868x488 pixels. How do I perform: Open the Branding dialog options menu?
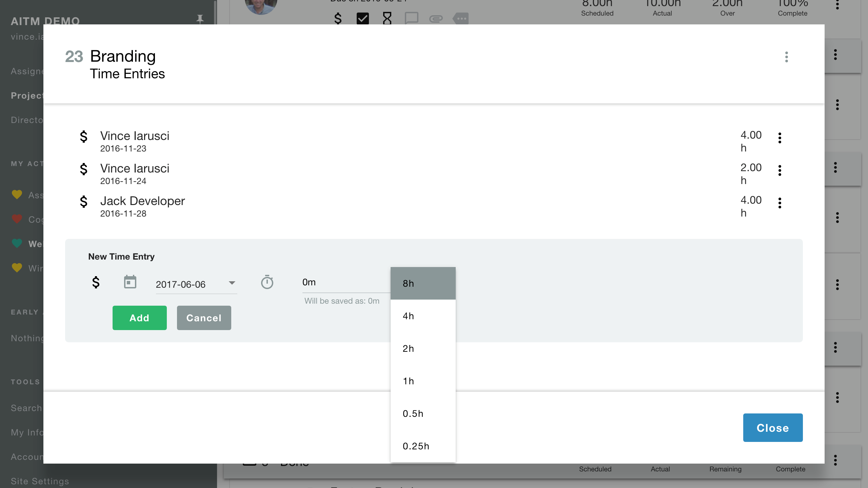click(x=786, y=57)
